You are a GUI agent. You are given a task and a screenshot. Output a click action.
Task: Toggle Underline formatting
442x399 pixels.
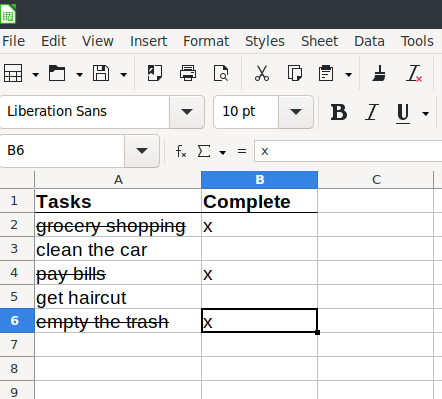click(x=403, y=113)
